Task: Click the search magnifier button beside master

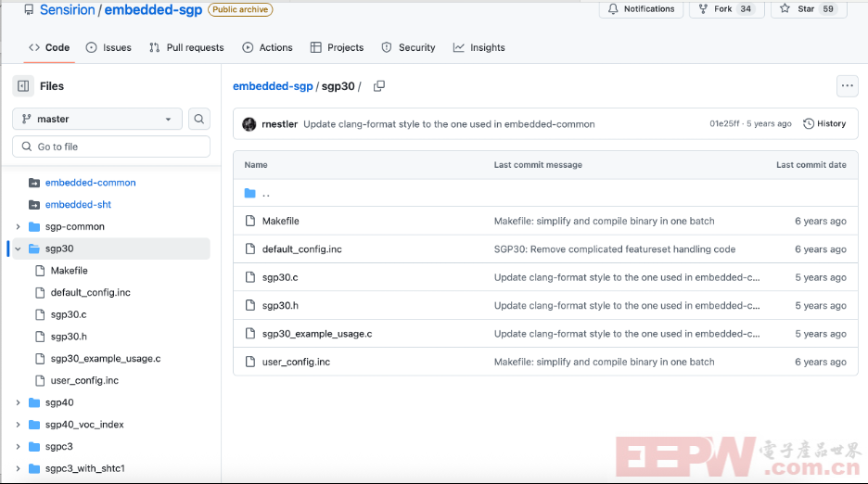Action: tap(198, 119)
